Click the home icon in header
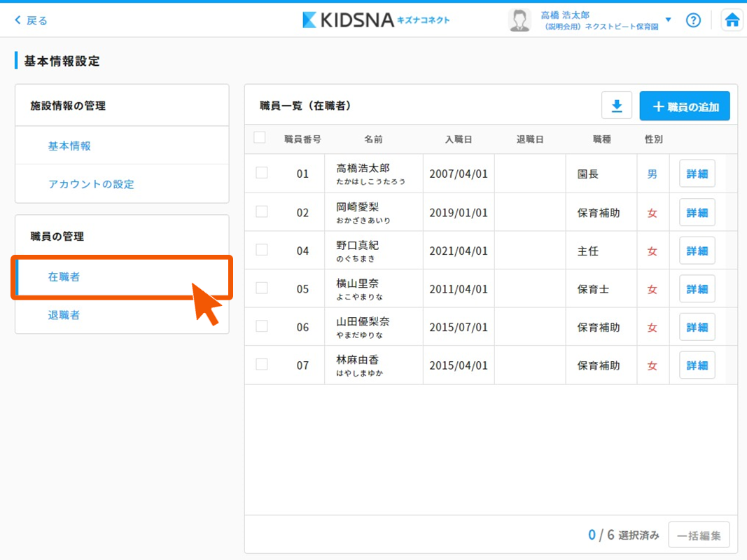The image size is (747, 560). tap(732, 20)
